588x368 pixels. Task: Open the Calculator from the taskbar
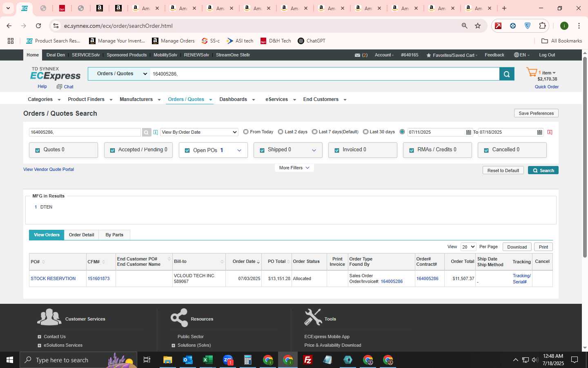coord(247,360)
